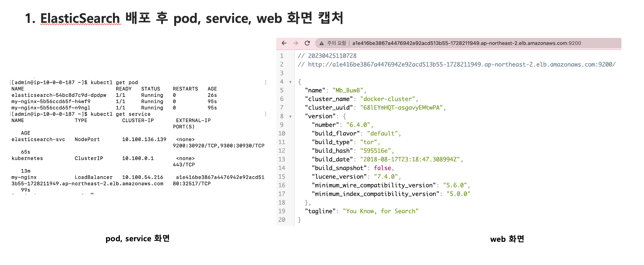Click the not-secure warning triangle icon
Viewport: 644px width, 265px height.
click(x=321, y=43)
